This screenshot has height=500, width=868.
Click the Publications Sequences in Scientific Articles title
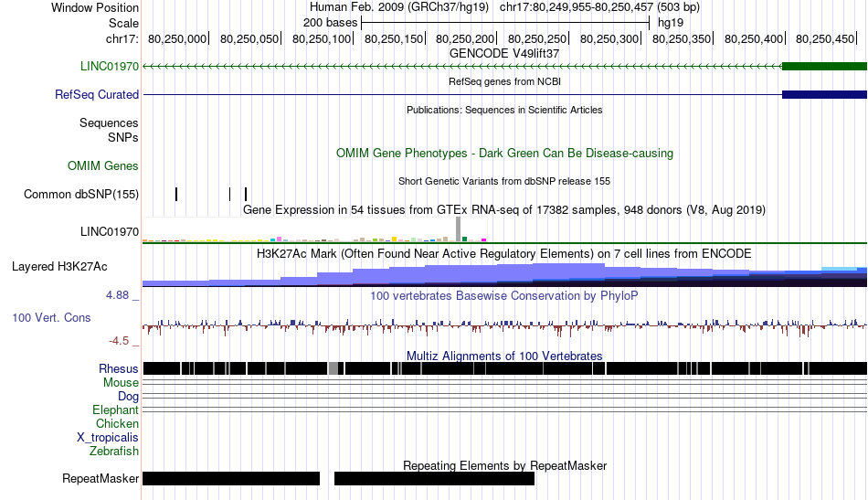click(x=504, y=110)
